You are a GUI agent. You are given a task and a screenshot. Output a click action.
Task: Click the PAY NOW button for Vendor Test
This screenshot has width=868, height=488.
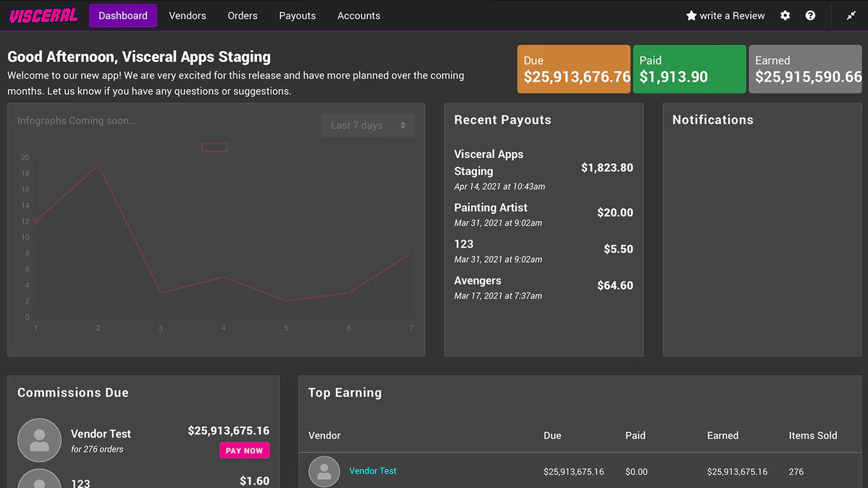coord(244,450)
